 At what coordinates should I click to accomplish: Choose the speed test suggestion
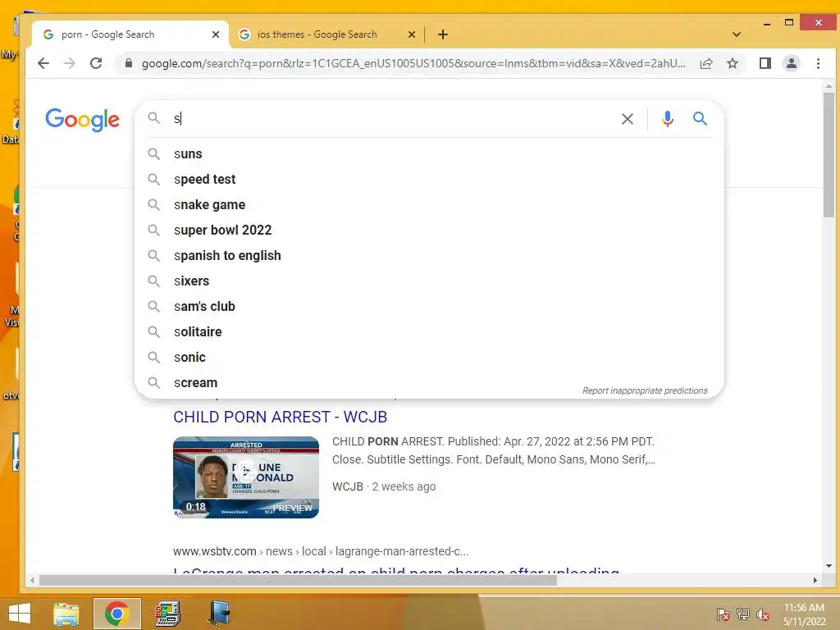point(430,180)
